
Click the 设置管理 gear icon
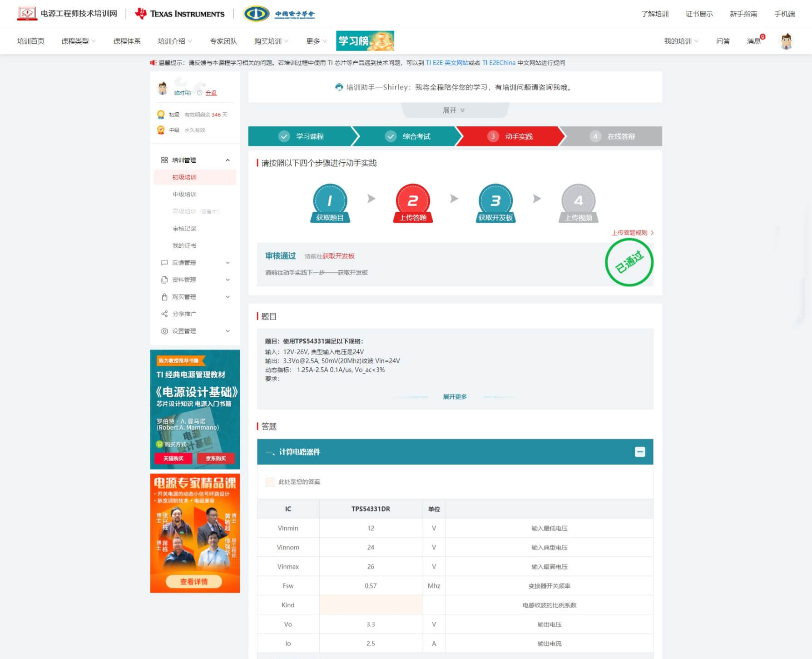tap(164, 331)
